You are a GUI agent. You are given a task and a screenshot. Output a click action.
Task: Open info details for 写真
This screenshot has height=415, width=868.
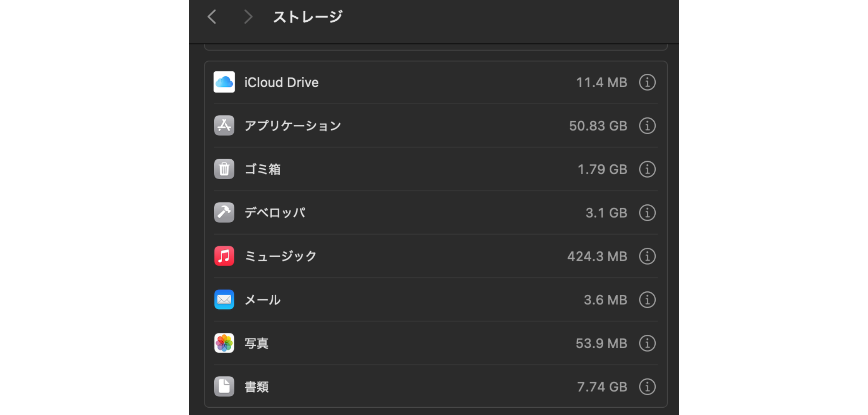point(647,343)
